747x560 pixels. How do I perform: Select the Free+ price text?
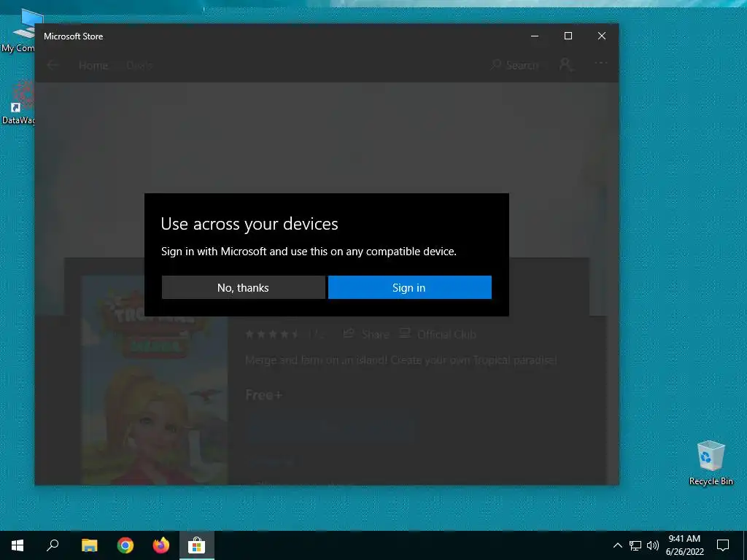tap(263, 394)
